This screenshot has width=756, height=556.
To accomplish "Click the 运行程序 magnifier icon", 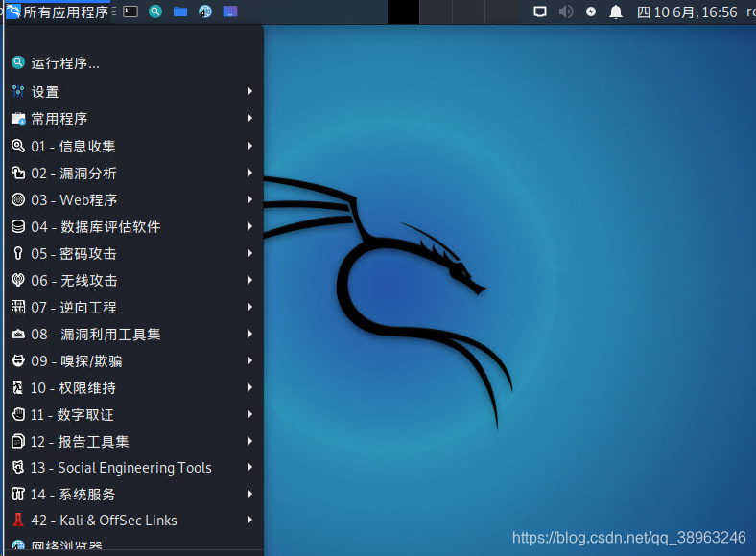I will click(x=18, y=62).
